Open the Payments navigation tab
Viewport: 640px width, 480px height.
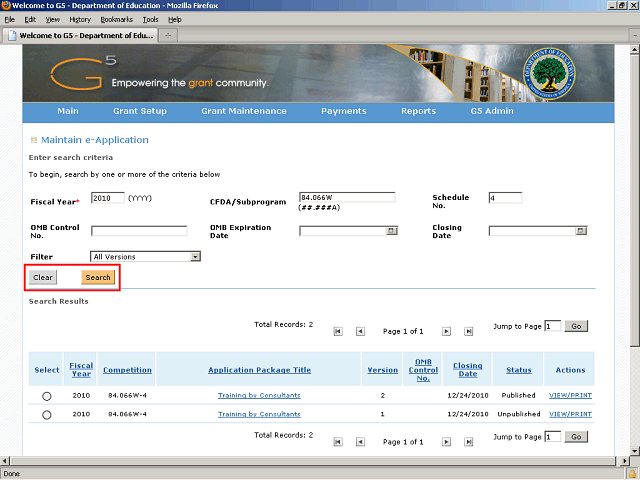pos(344,111)
